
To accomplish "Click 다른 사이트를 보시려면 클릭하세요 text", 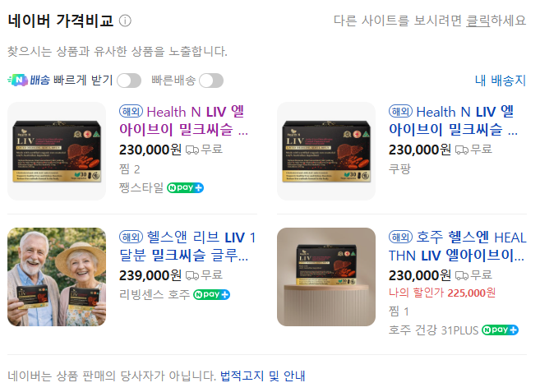I will click(430, 21).
